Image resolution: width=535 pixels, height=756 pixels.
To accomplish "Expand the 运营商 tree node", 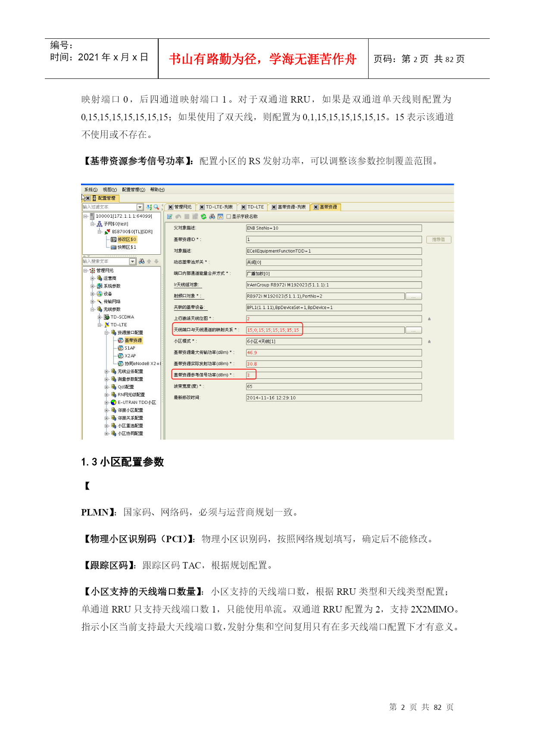I will coord(92,278).
